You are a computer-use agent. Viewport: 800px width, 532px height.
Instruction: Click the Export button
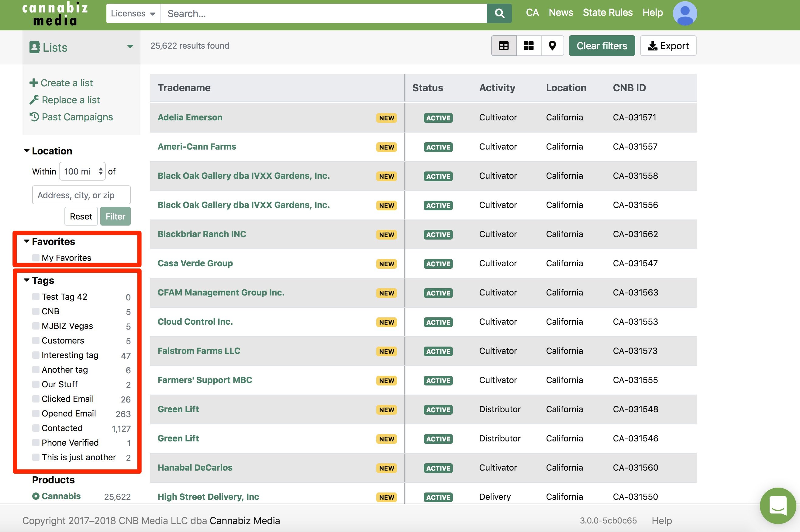[668, 46]
